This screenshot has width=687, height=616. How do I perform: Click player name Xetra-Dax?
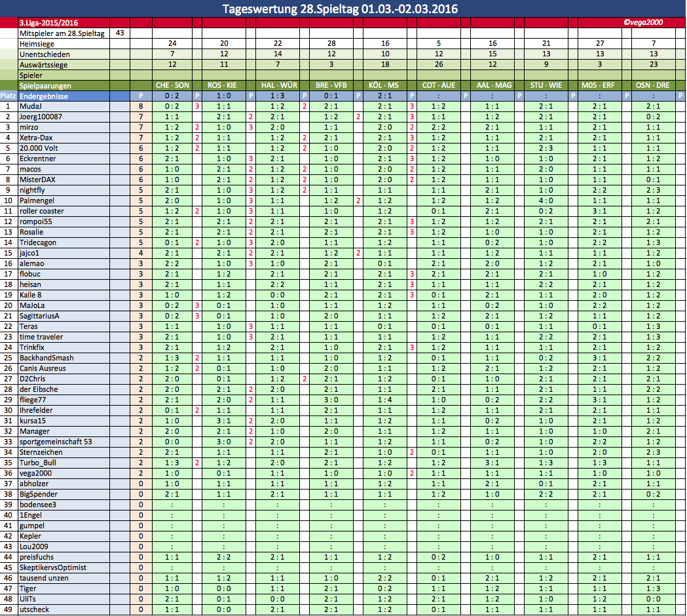(x=36, y=138)
